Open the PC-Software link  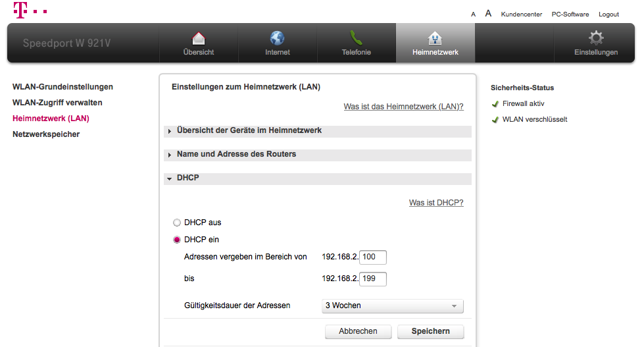point(570,14)
